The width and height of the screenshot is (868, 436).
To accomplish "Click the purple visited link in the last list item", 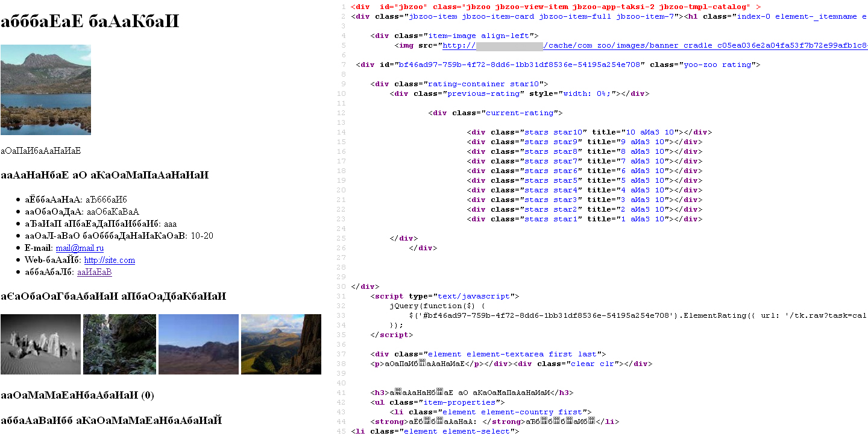I will point(94,272).
